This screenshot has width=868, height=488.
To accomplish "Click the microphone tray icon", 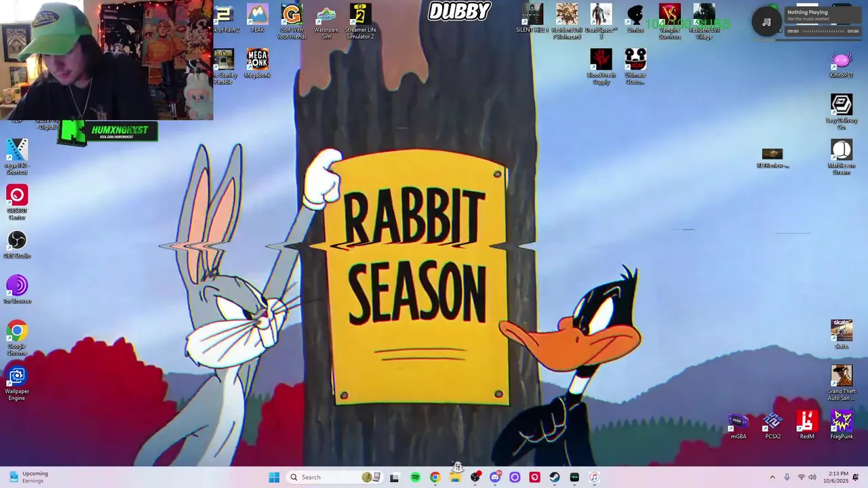I will coord(787,477).
